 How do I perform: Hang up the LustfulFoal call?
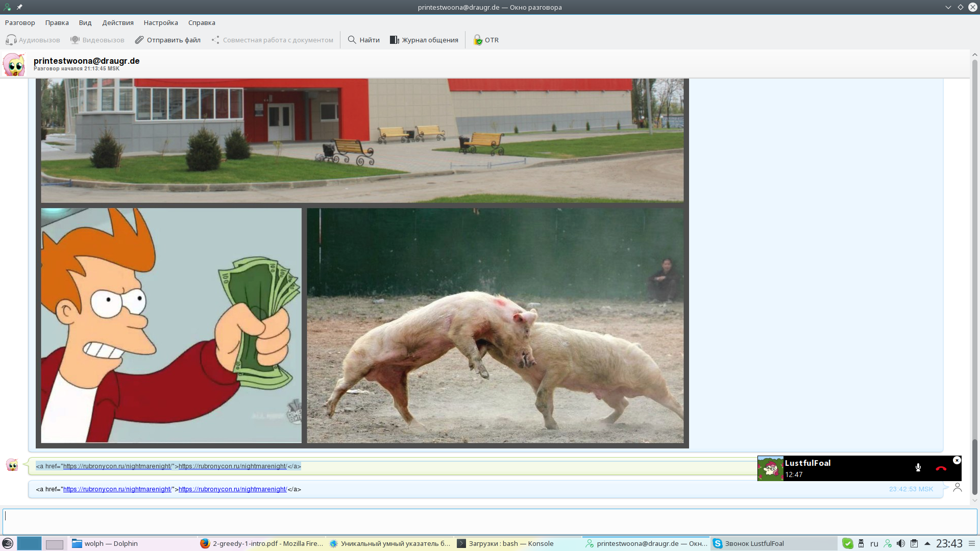click(941, 468)
